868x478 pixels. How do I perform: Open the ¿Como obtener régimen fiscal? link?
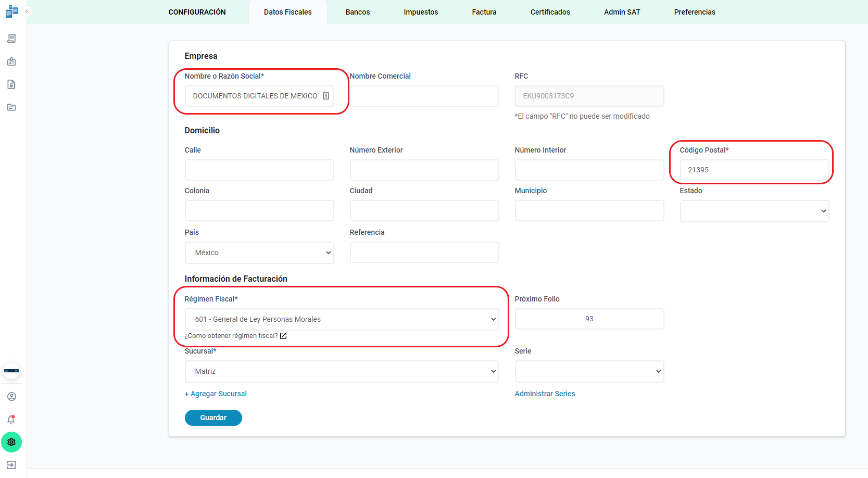point(231,336)
